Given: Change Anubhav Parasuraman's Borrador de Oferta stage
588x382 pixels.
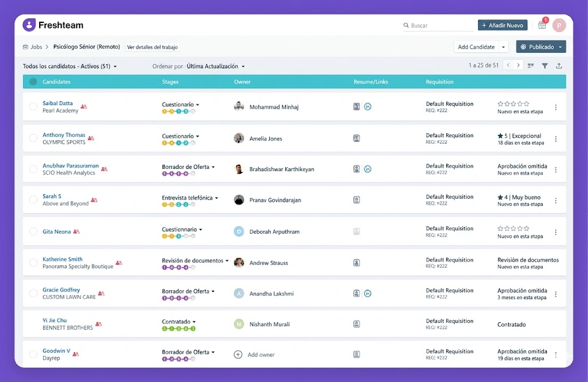Looking at the screenshot, I should click(x=188, y=167).
